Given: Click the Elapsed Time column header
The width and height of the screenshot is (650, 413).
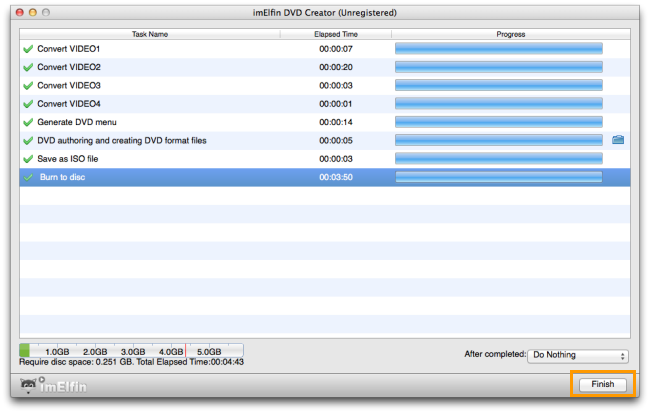Looking at the screenshot, I should [336, 34].
